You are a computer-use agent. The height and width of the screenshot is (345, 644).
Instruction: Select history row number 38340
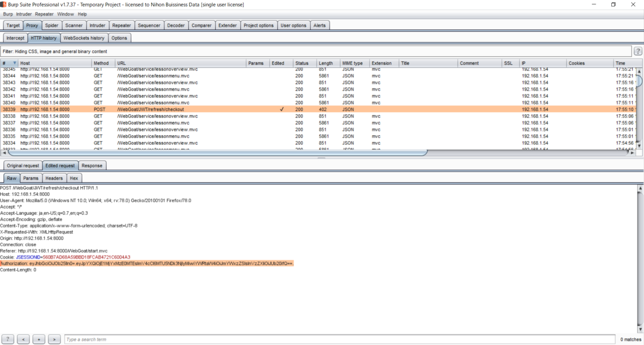point(318,102)
